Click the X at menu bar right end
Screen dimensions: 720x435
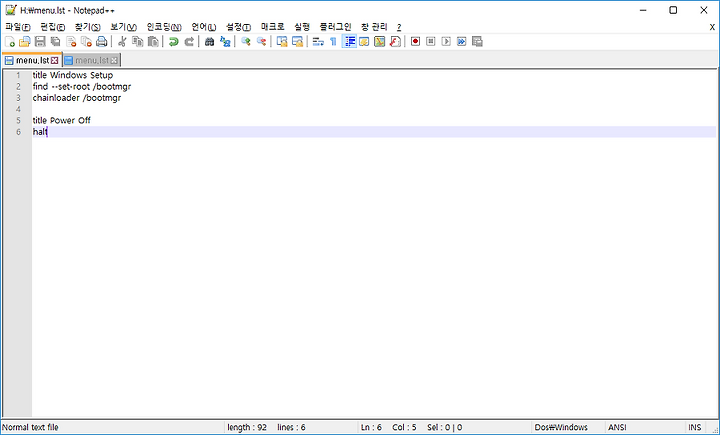pyautogui.click(x=712, y=27)
